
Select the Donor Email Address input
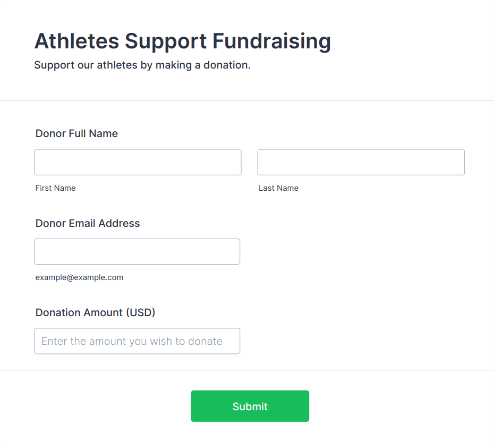tap(137, 251)
